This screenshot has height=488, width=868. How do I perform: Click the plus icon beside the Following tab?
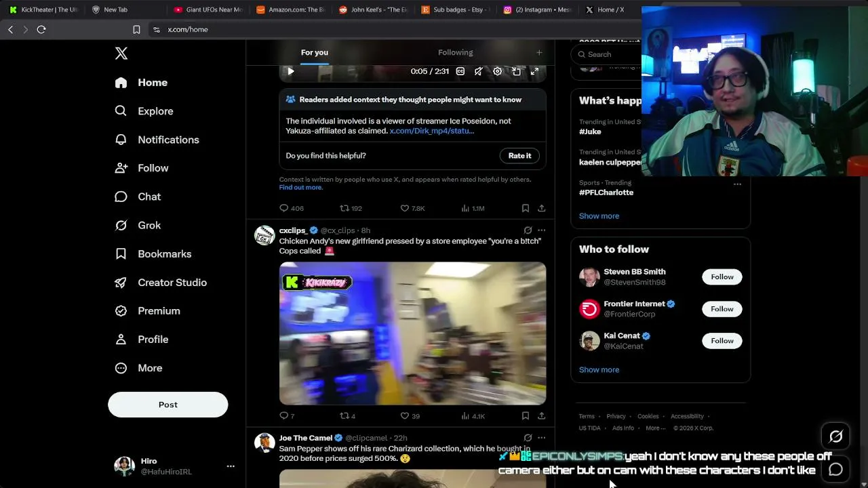[539, 52]
